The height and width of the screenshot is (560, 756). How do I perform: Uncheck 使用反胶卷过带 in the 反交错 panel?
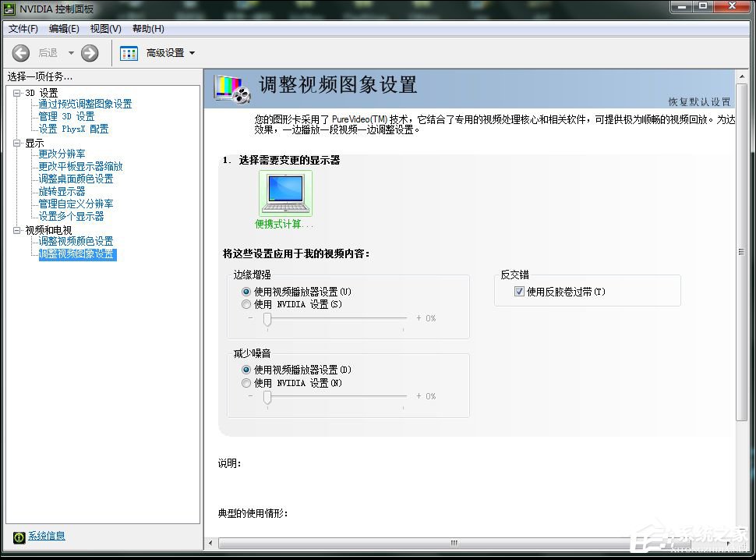point(519,291)
